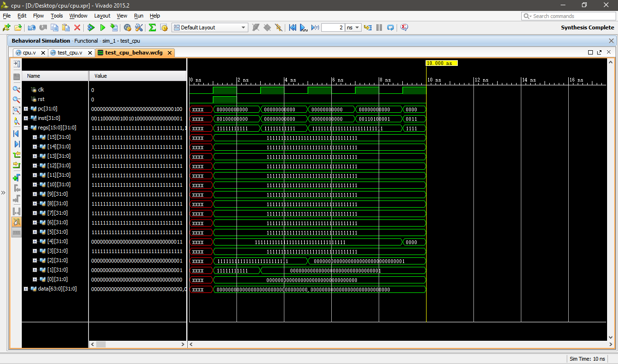
Task: Click the Open Project folder icon
Action: pyautogui.click(x=18, y=27)
